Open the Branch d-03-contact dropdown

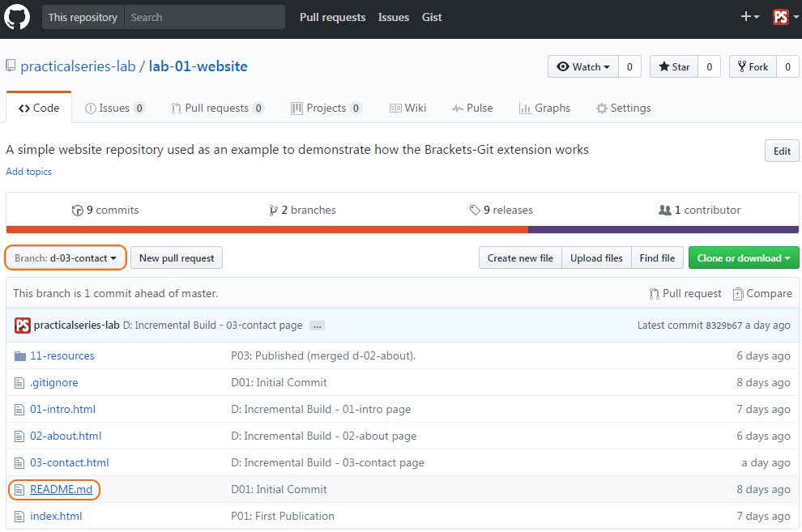[x=66, y=257]
